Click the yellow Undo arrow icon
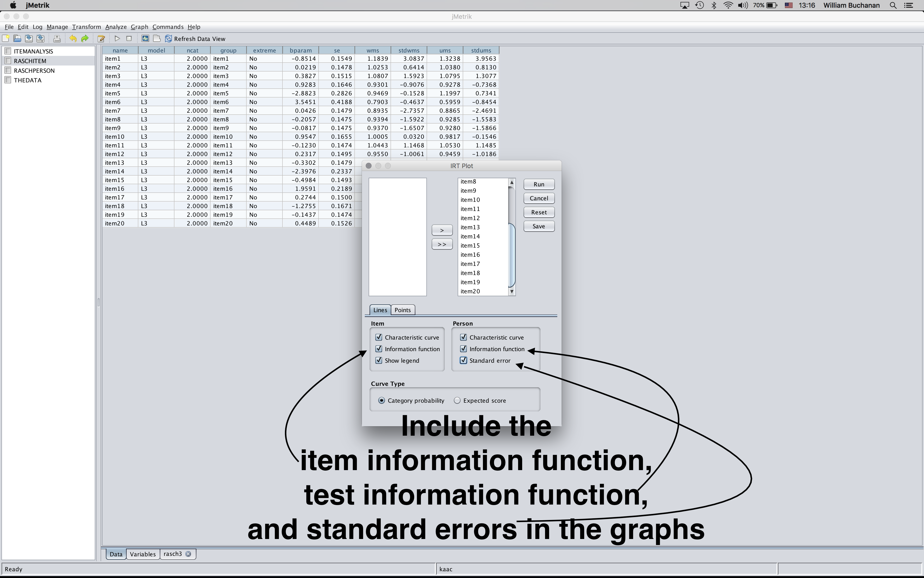This screenshot has width=924, height=578. coord(73,39)
